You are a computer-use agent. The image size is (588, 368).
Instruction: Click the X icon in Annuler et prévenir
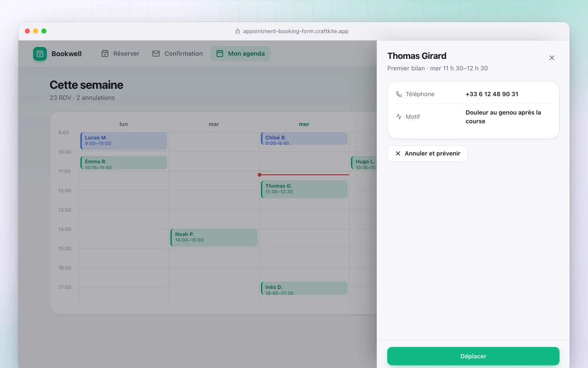click(x=398, y=154)
